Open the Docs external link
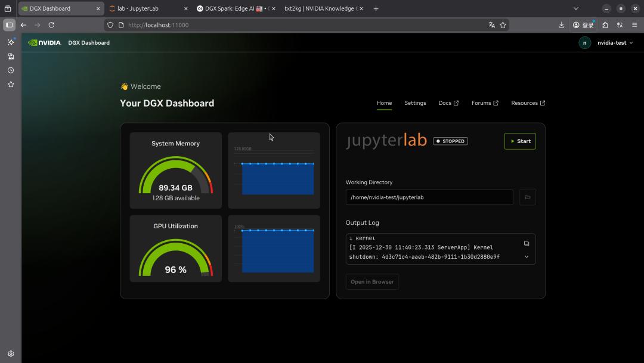Image resolution: width=644 pixels, height=363 pixels. (448, 103)
